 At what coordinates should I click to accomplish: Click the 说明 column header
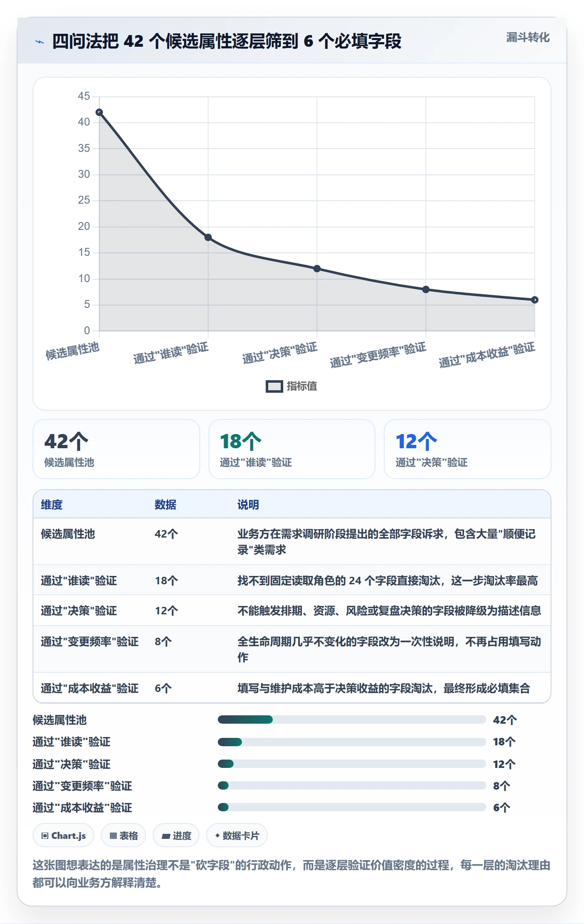pyautogui.click(x=248, y=505)
